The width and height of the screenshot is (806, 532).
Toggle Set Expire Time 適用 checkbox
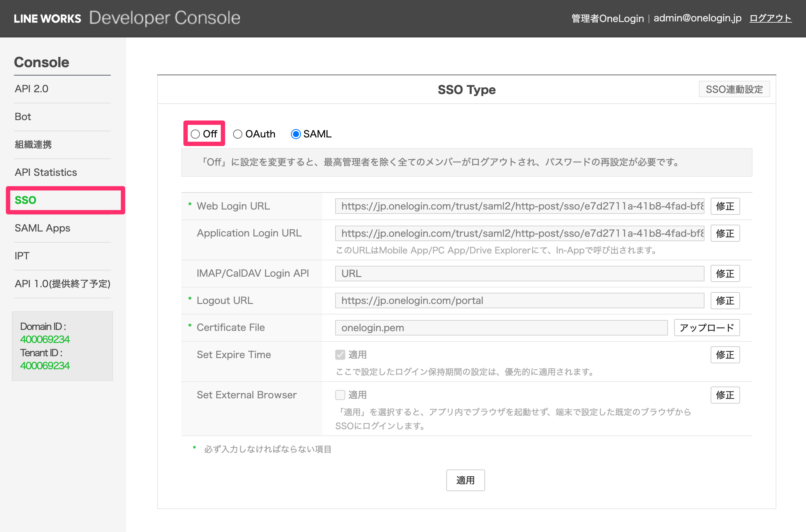pos(340,355)
